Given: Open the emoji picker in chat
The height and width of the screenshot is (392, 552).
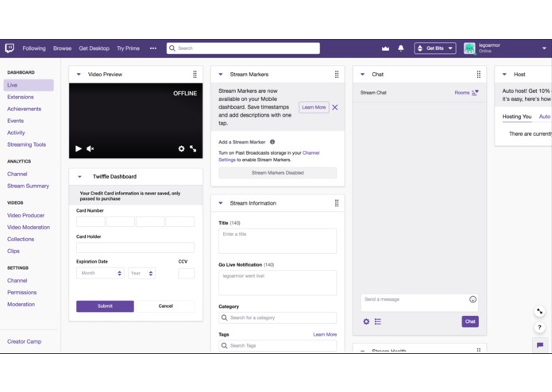Looking at the screenshot, I should [x=473, y=299].
